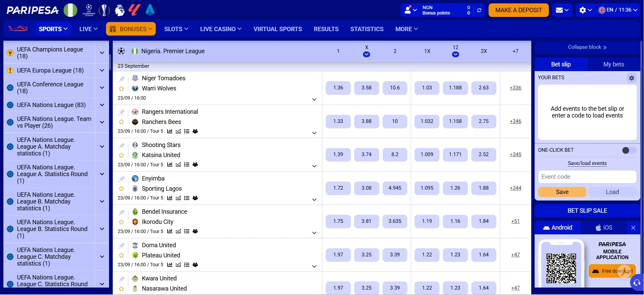The height and width of the screenshot is (295, 644).
Task: Open the SLOTS menu
Action: [176, 29]
